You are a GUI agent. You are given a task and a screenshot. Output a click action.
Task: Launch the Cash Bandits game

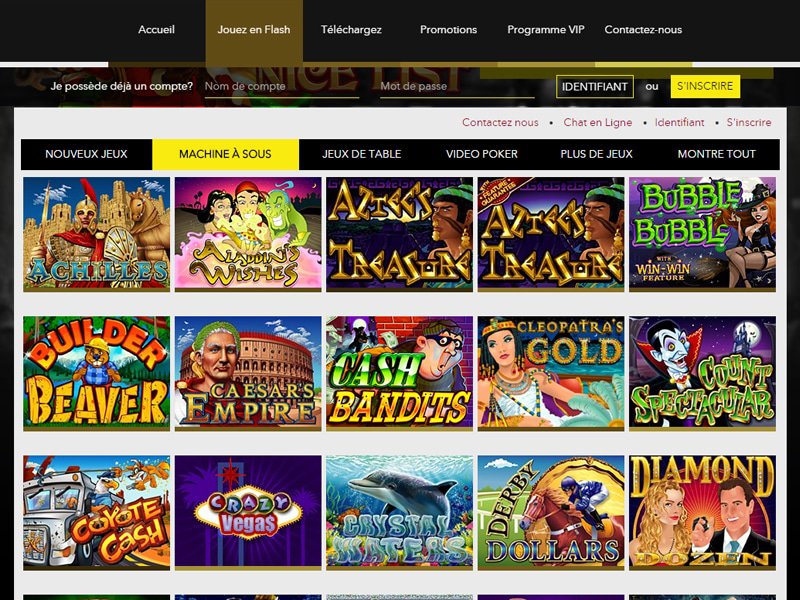point(399,373)
